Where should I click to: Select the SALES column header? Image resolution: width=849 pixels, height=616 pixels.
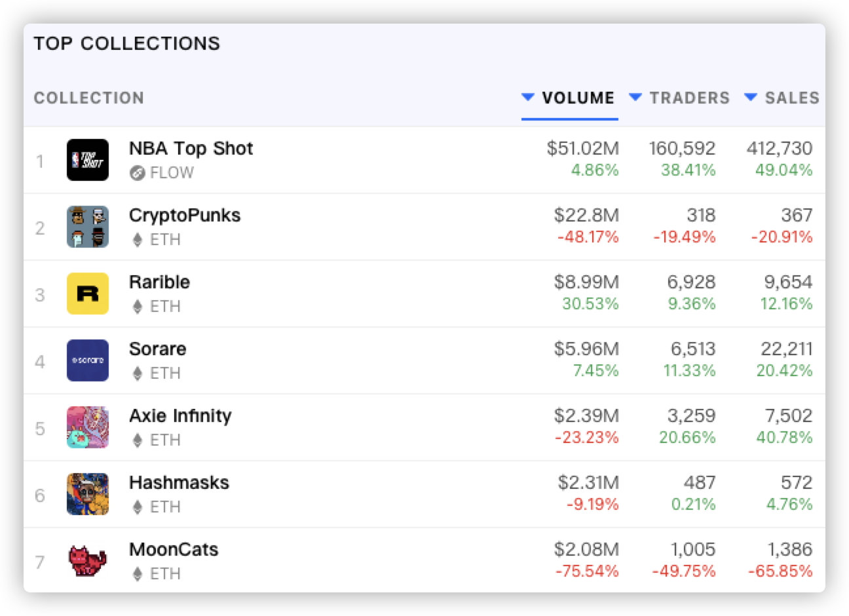coord(792,98)
